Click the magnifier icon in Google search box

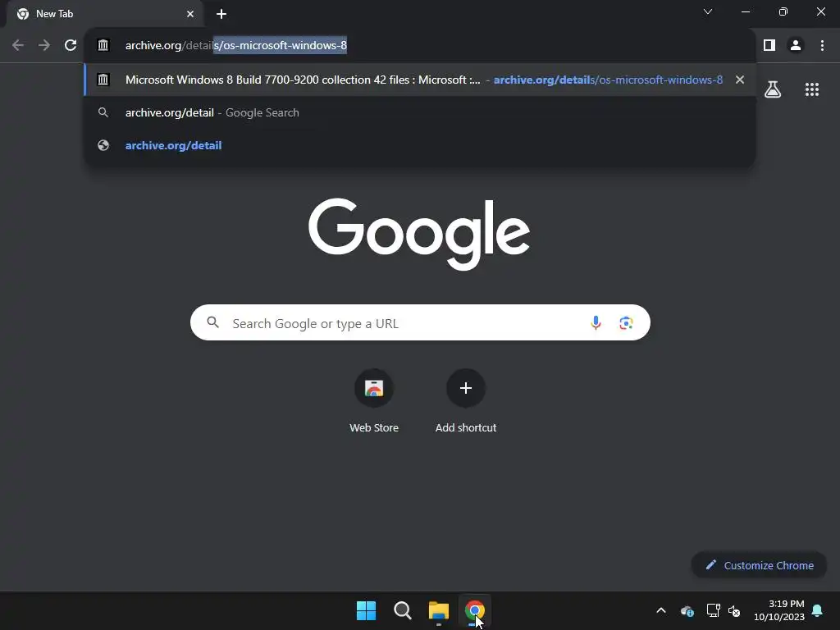click(x=212, y=322)
